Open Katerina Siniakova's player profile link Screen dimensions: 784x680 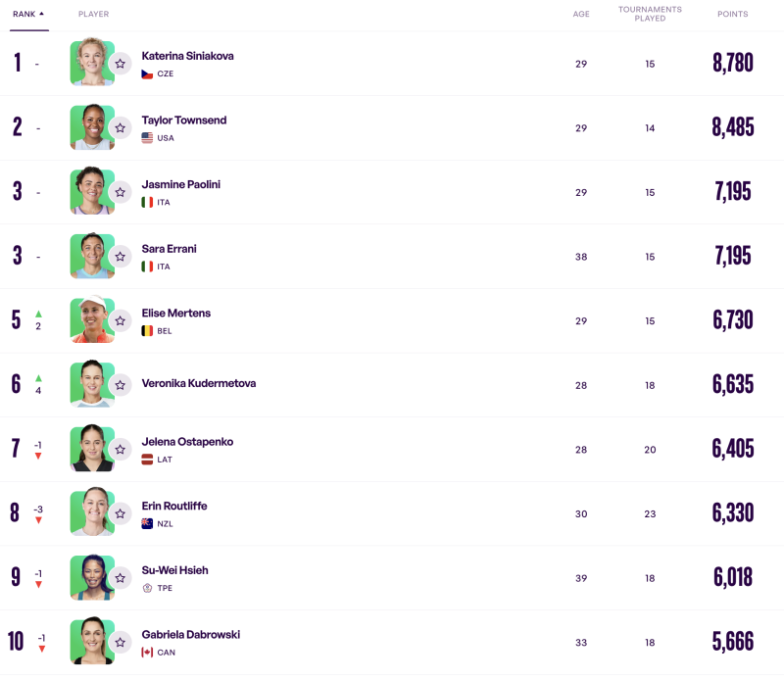click(187, 56)
